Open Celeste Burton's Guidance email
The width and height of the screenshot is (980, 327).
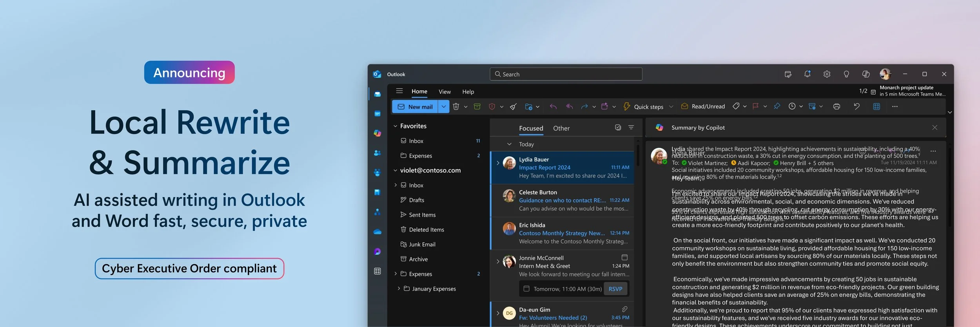[562, 201]
